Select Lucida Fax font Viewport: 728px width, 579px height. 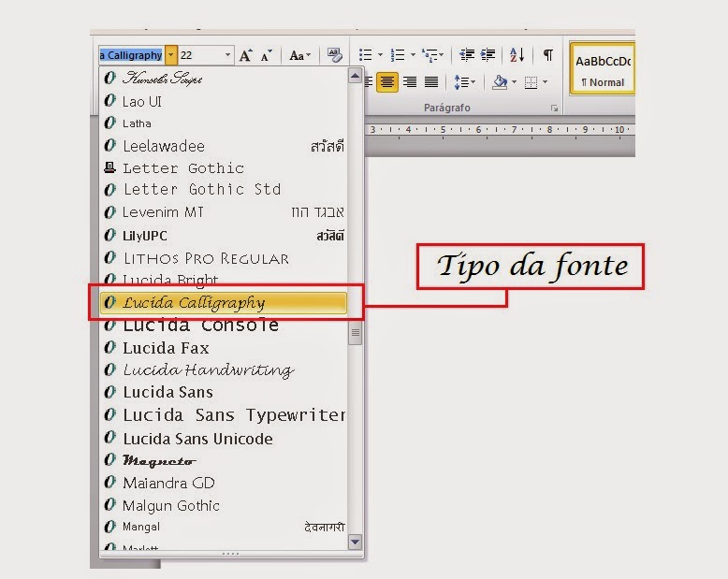pyautogui.click(x=224, y=348)
